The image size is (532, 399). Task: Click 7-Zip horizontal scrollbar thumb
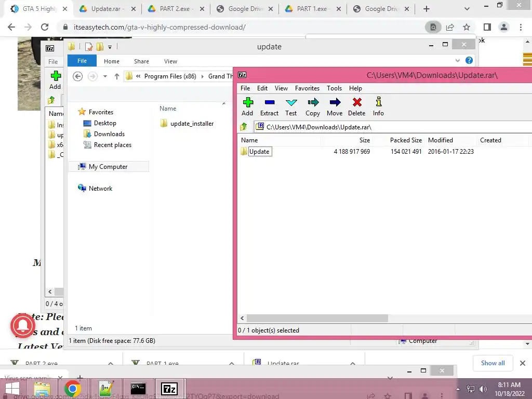tap(317, 318)
